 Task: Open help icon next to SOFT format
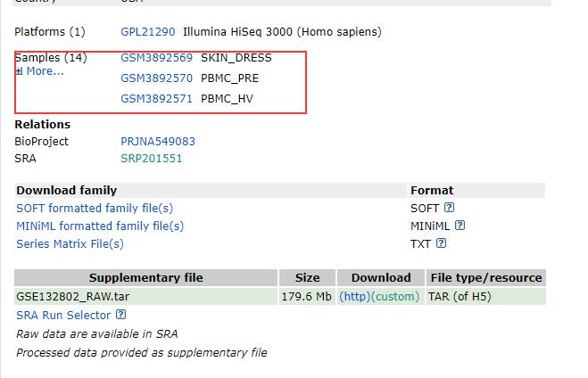click(449, 208)
